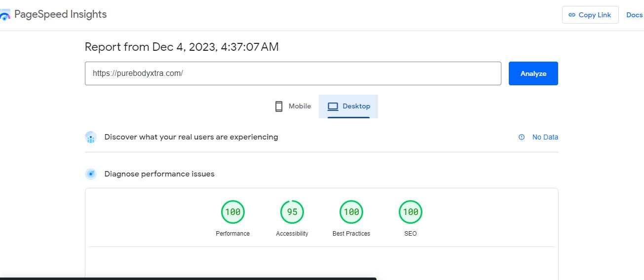Select the Desktop tab
The width and height of the screenshot is (644, 280).
click(x=348, y=106)
